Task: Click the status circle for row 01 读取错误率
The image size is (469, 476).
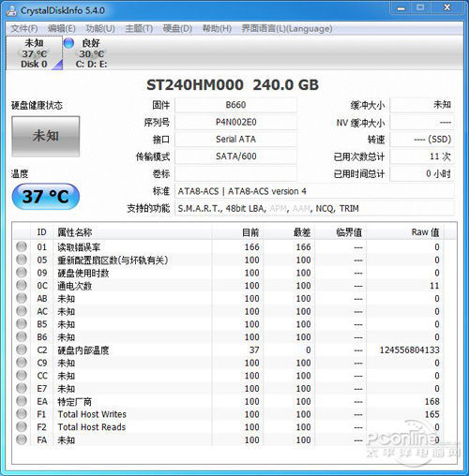Action: coord(22,246)
